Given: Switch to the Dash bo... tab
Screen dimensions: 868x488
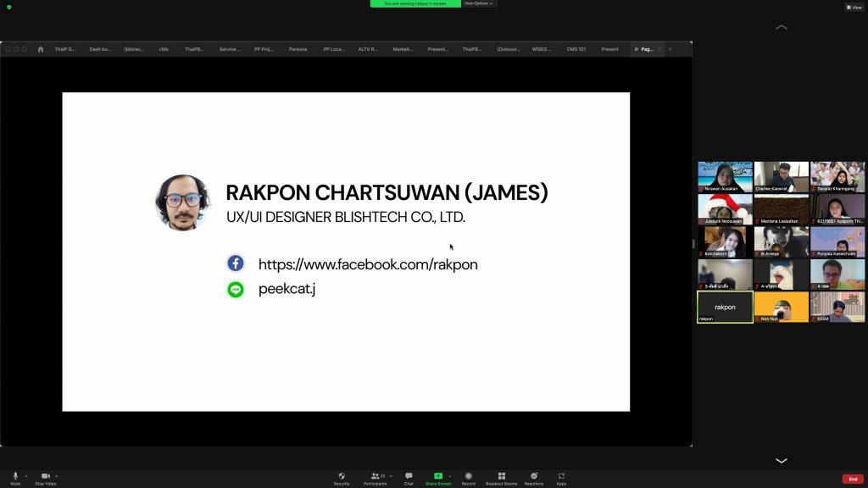Looking at the screenshot, I should click(100, 49).
